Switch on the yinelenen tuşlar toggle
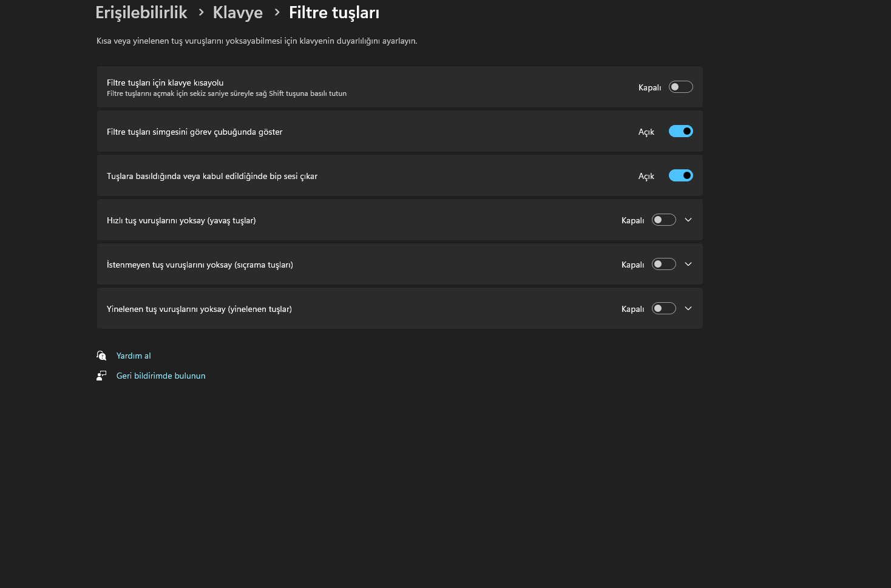The width and height of the screenshot is (891, 588). click(663, 308)
